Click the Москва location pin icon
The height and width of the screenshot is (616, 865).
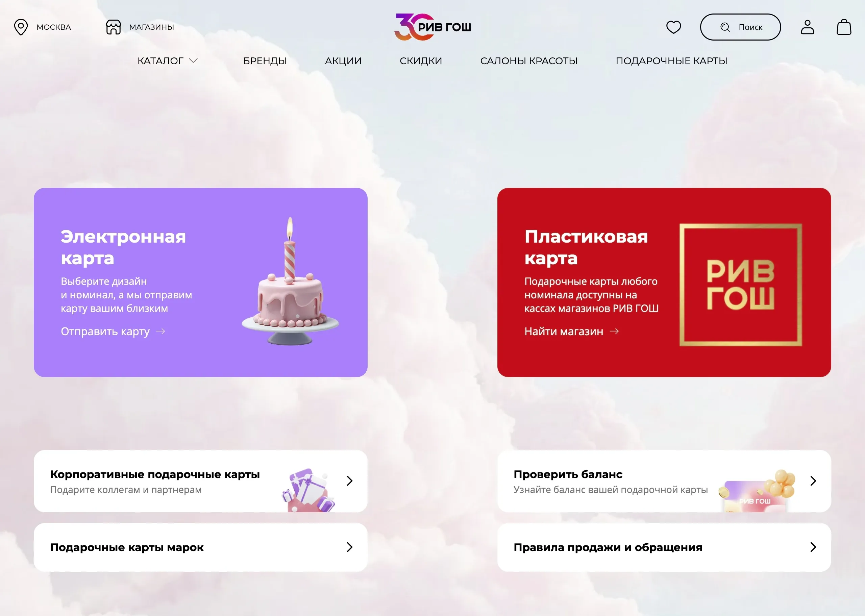click(x=21, y=27)
